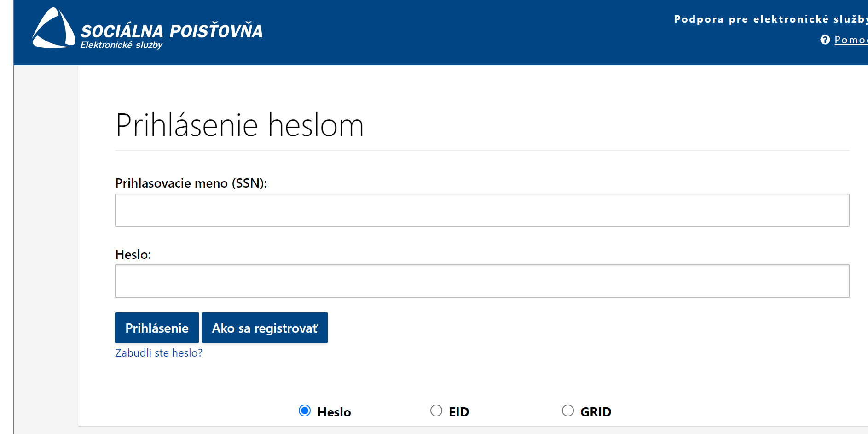
Task: Click the Heslo label beside the radio button
Action: click(x=334, y=412)
